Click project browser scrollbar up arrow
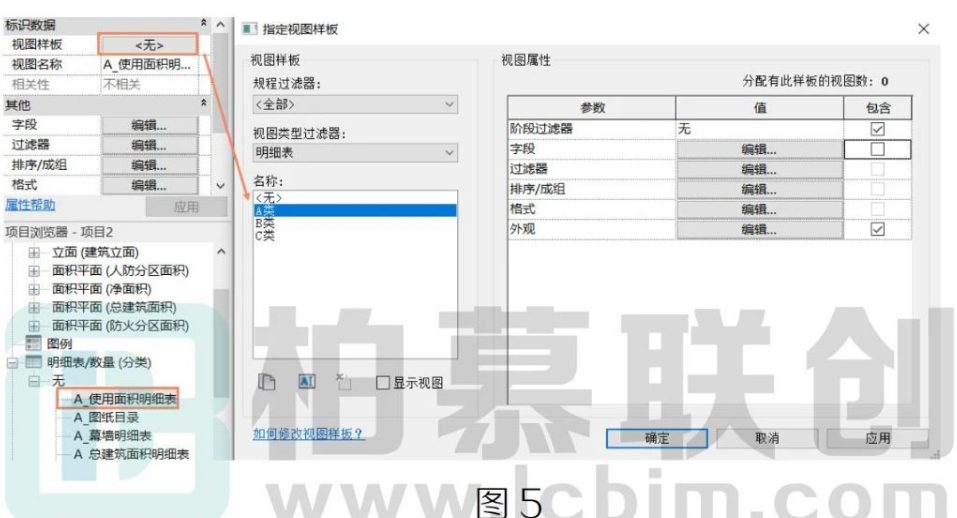Screen dimensions: 957x518 [221, 251]
